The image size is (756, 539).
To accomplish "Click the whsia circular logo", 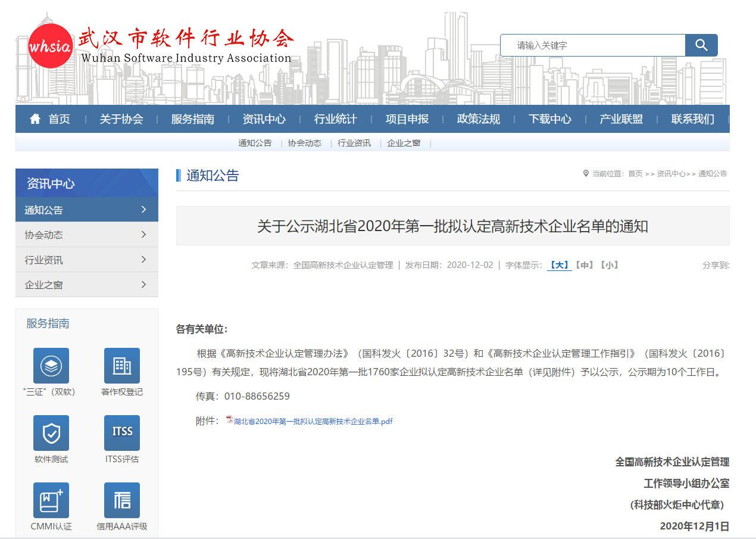I will coord(51,45).
